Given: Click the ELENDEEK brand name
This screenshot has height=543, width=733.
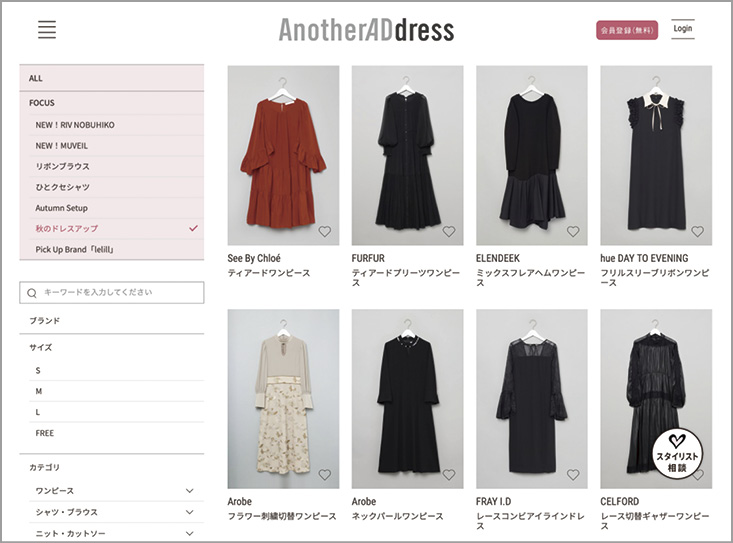Looking at the screenshot, I should (498, 258).
